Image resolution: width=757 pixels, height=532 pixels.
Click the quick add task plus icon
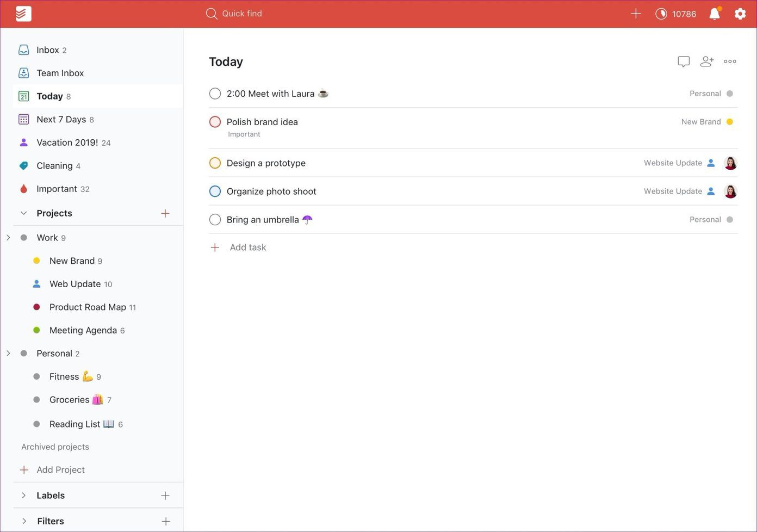pyautogui.click(x=636, y=14)
